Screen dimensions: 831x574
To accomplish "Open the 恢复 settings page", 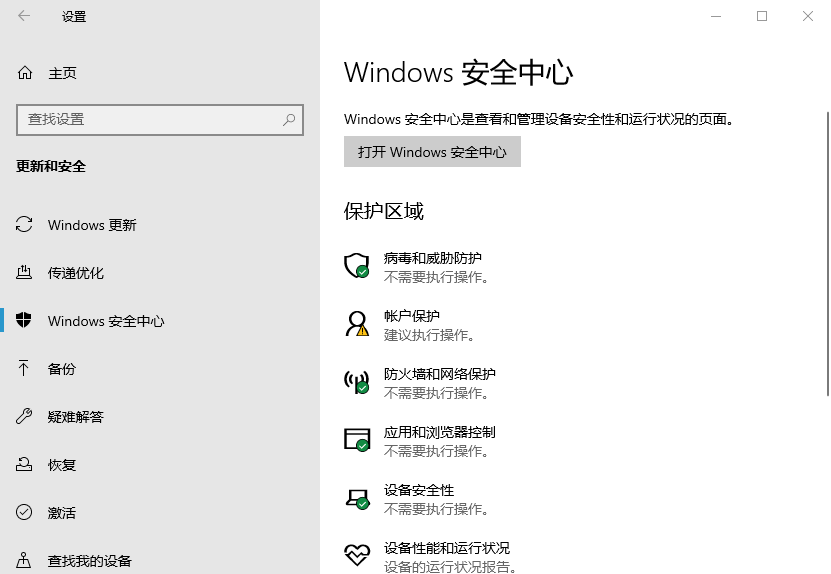I will pyautogui.click(x=160, y=464).
